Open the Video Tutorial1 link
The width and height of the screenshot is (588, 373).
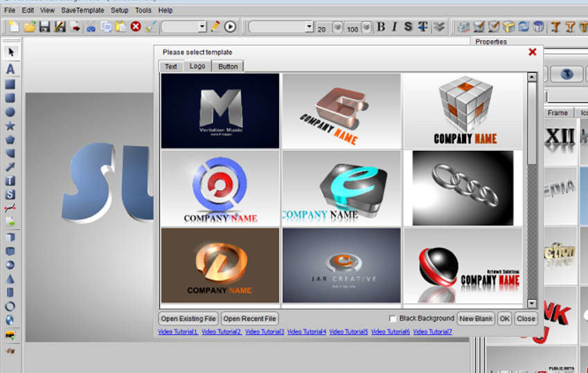pos(178,331)
